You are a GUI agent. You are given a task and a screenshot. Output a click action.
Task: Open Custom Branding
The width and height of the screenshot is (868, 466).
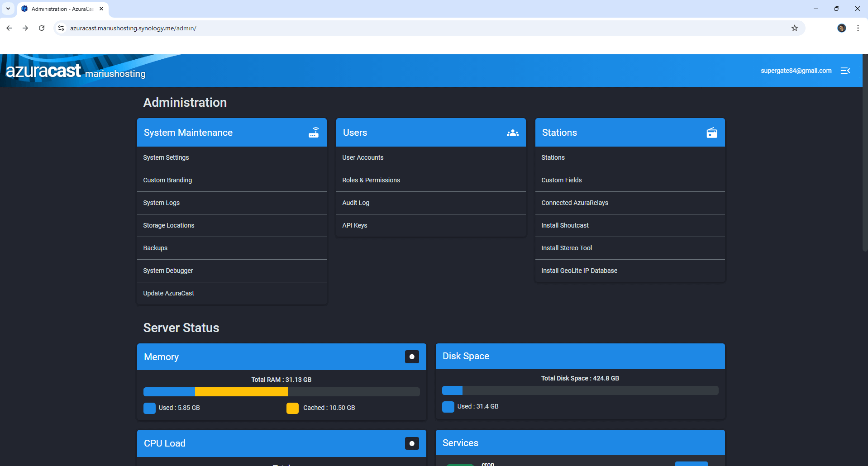pos(232,180)
